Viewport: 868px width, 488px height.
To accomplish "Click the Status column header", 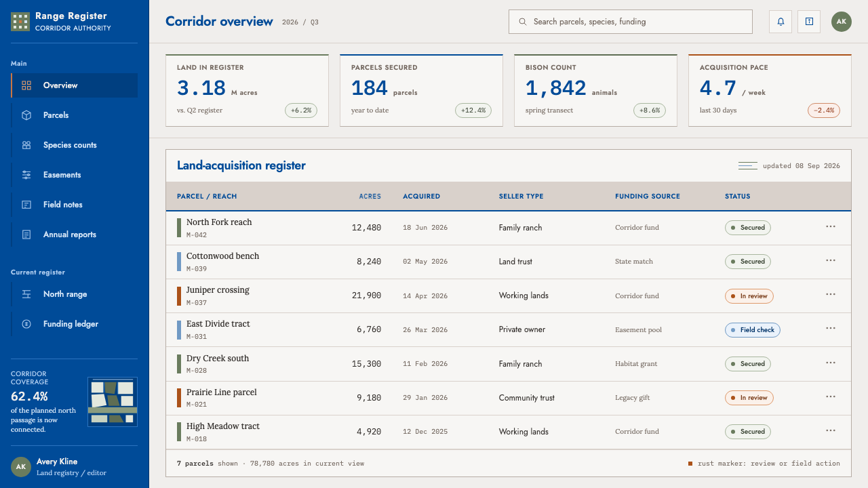I will pyautogui.click(x=738, y=197).
